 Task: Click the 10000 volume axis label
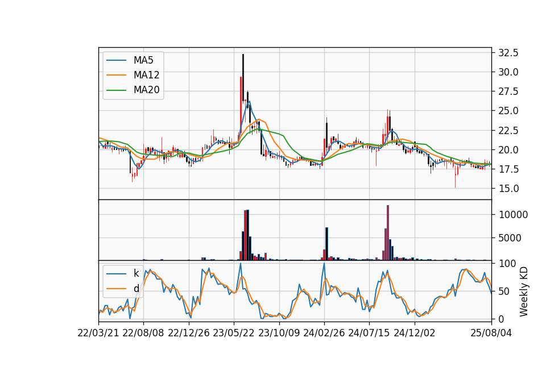(513, 215)
